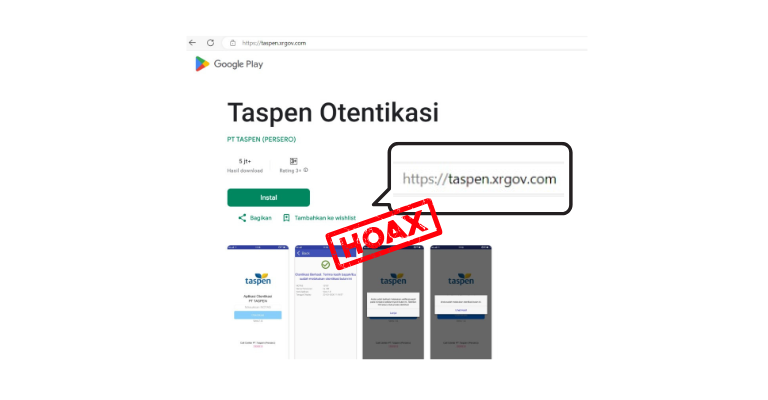Click the Bagikan text link
This screenshot has height=400, width=768.
[261, 218]
